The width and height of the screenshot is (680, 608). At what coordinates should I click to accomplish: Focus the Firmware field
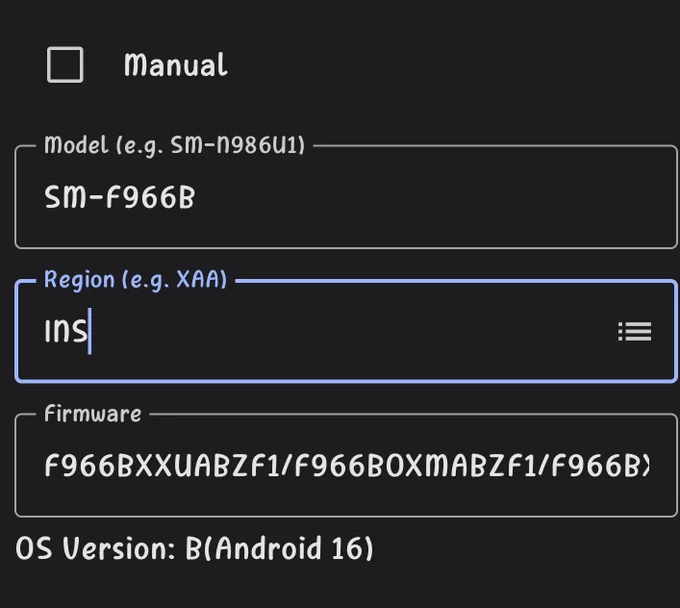tap(346, 465)
